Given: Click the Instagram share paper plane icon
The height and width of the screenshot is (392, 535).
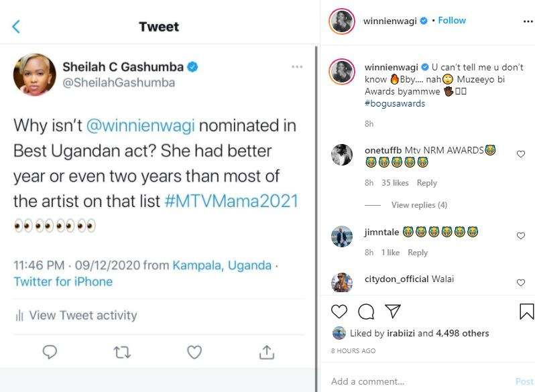Looking at the screenshot, I should click(393, 312).
